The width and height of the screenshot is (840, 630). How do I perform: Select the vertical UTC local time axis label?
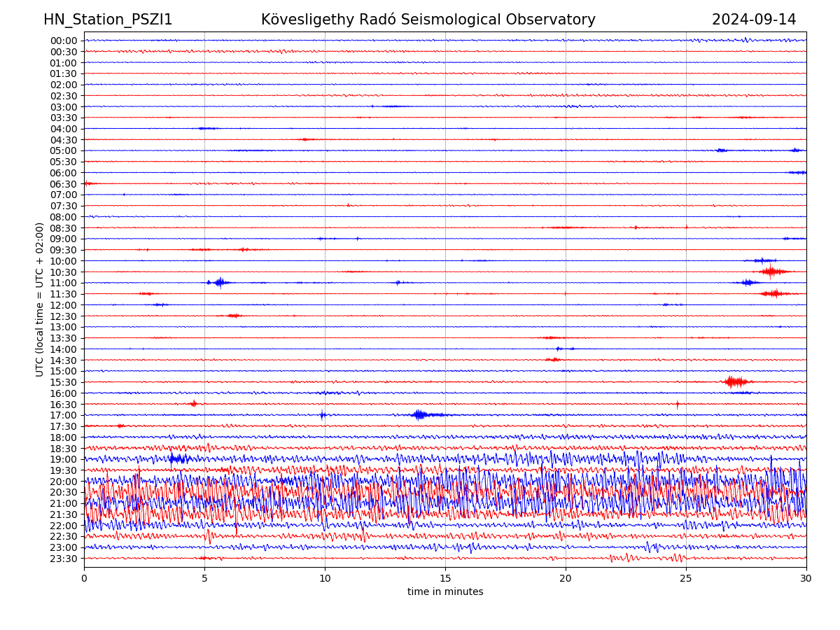click(x=40, y=299)
